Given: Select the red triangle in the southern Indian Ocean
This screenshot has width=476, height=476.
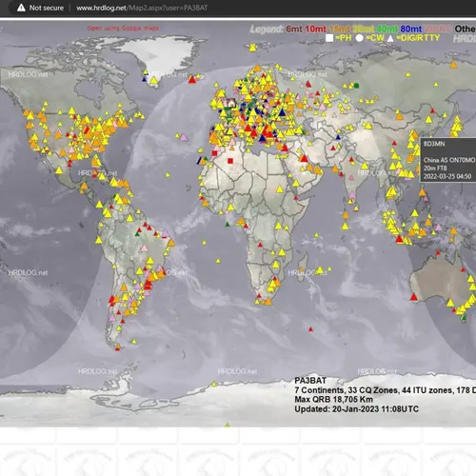Looking at the screenshot, I should 310,329.
